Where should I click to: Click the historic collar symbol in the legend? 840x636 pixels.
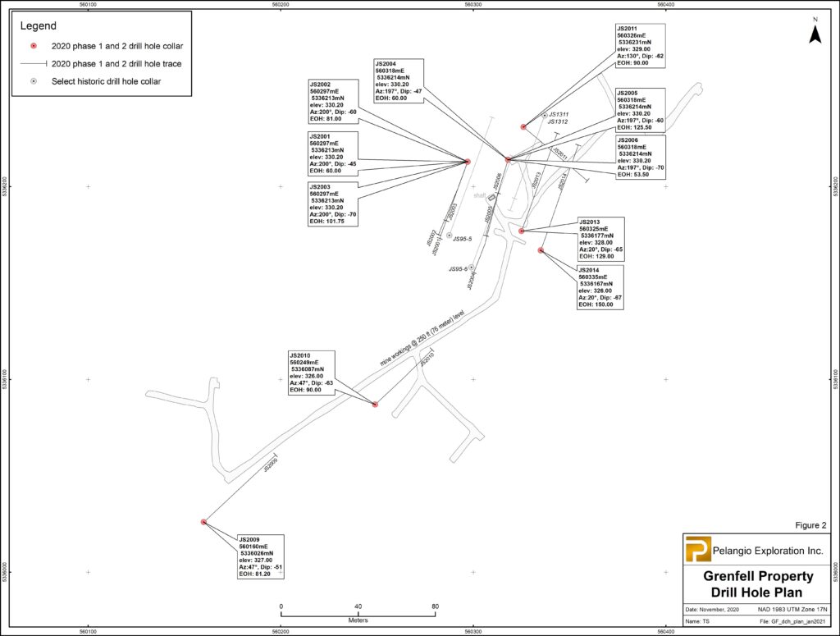(x=33, y=81)
